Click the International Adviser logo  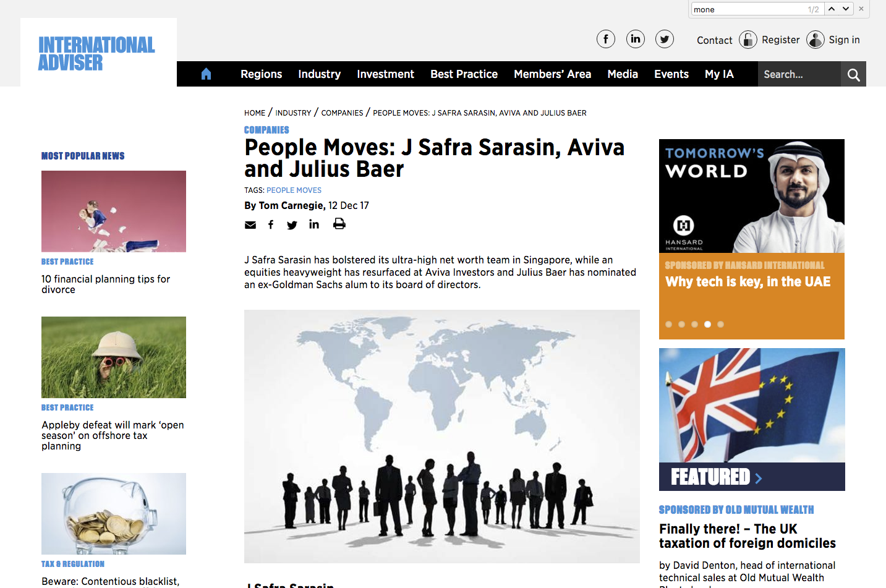pyautogui.click(x=96, y=53)
